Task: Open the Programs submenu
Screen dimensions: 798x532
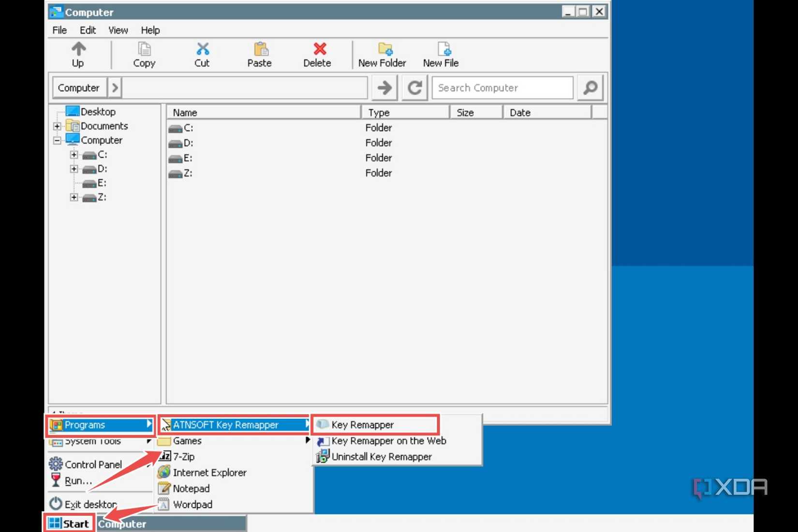Action: click(x=101, y=425)
